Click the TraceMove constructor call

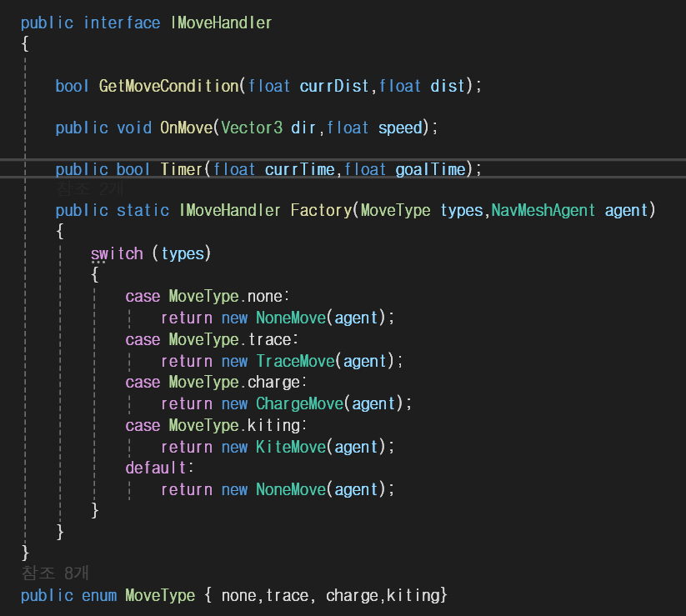[x=295, y=362]
